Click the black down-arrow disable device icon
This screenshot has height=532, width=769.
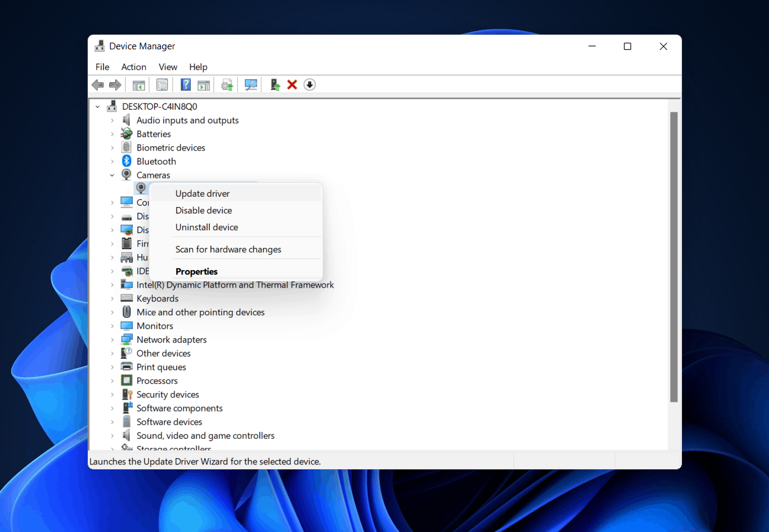click(310, 85)
